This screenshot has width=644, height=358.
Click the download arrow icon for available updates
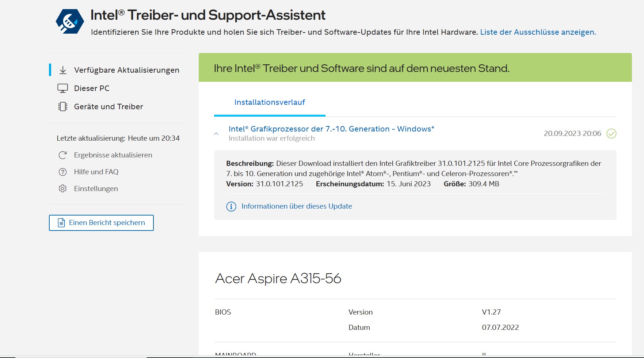point(63,70)
